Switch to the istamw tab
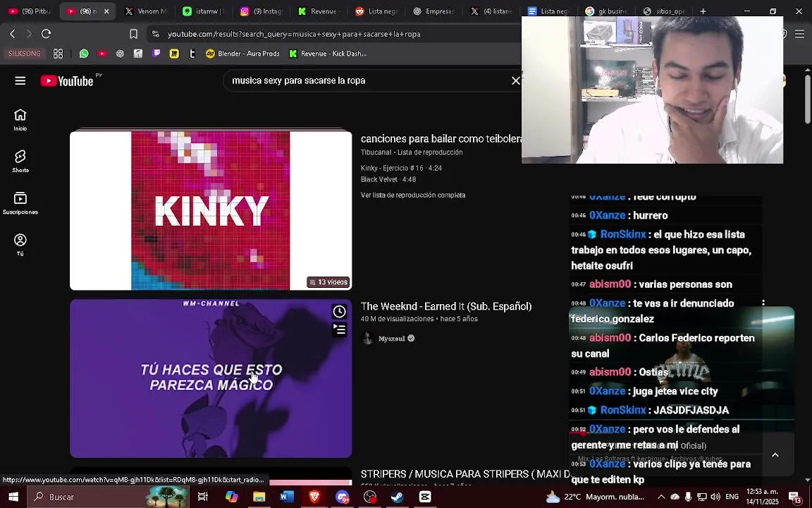Viewport: 812px width, 508px height. (204, 11)
